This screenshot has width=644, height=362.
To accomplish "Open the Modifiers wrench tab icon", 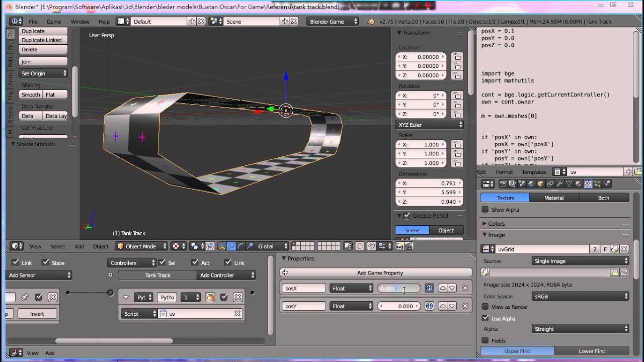I will click(559, 184).
